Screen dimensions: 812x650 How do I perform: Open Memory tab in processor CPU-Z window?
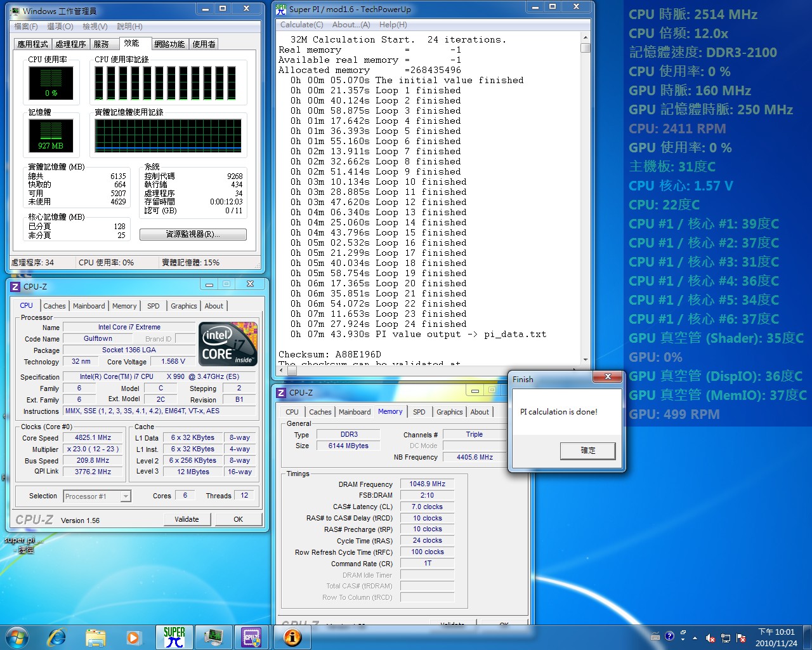click(124, 306)
